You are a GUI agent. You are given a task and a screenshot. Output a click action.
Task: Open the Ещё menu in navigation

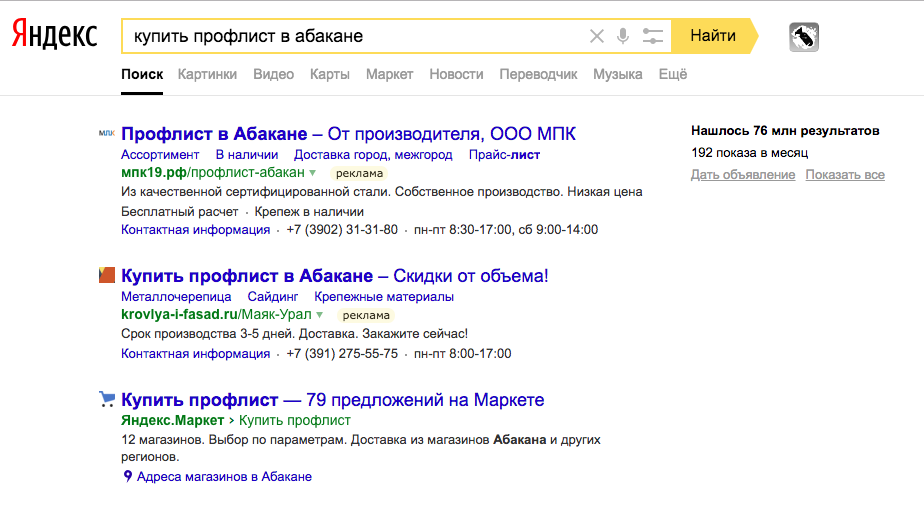pyautogui.click(x=673, y=74)
